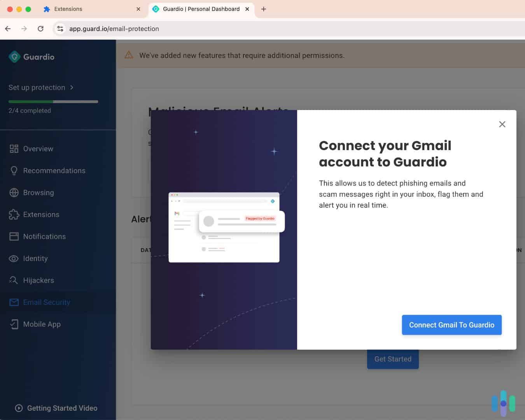The height and width of the screenshot is (420, 525).
Task: Select Email Security in sidebar
Action: coord(46,302)
